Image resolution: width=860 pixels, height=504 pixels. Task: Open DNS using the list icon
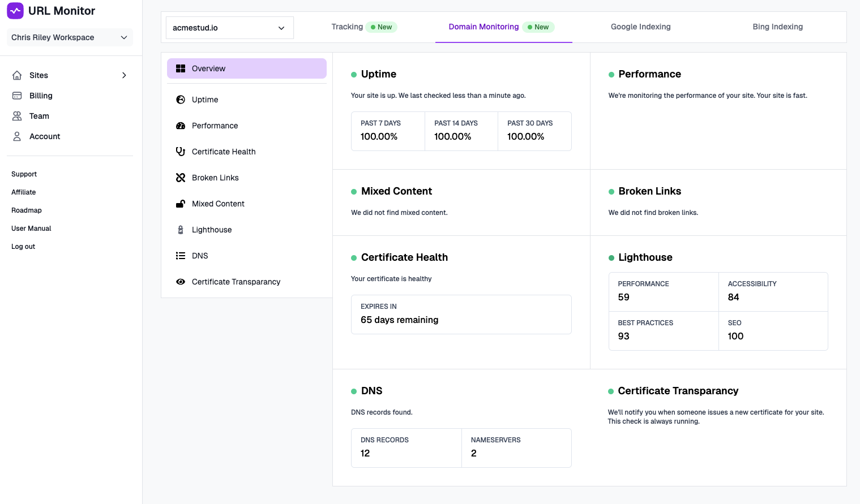[x=180, y=256]
